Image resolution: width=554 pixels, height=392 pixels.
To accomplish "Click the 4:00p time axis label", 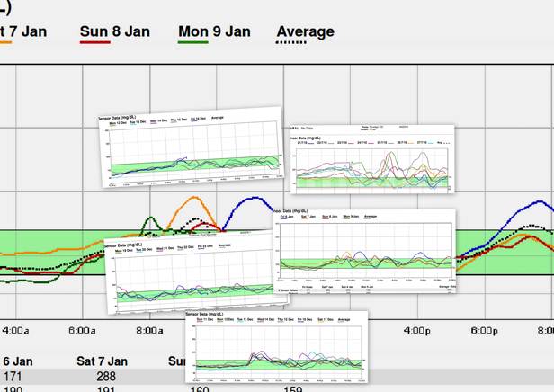I will tap(417, 331).
